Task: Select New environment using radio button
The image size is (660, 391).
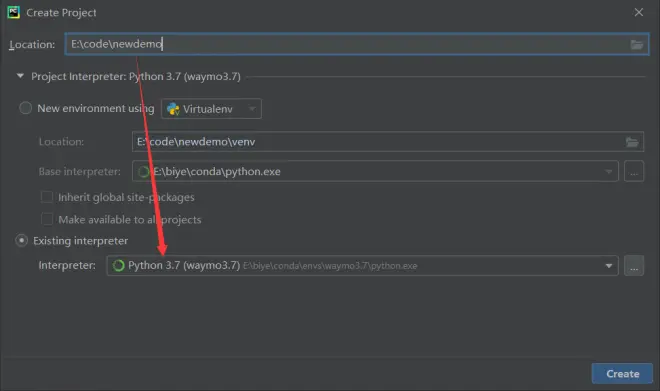Action: click(x=25, y=108)
